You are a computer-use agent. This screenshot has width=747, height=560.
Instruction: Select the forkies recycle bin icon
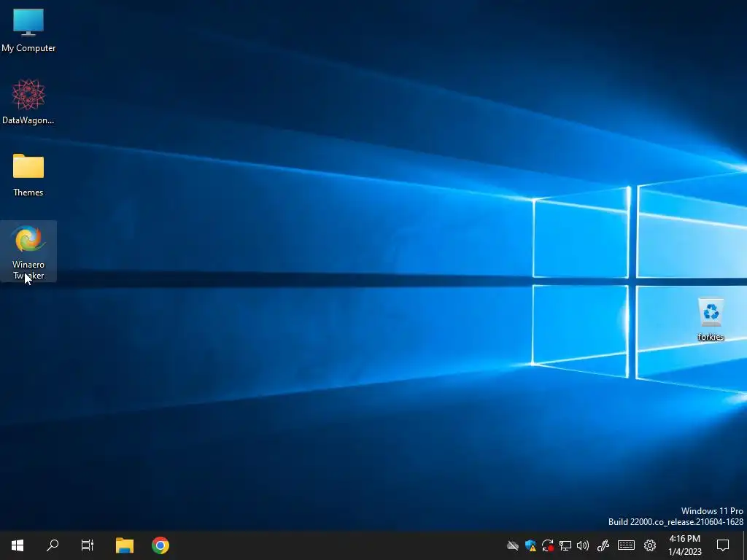[711, 319]
